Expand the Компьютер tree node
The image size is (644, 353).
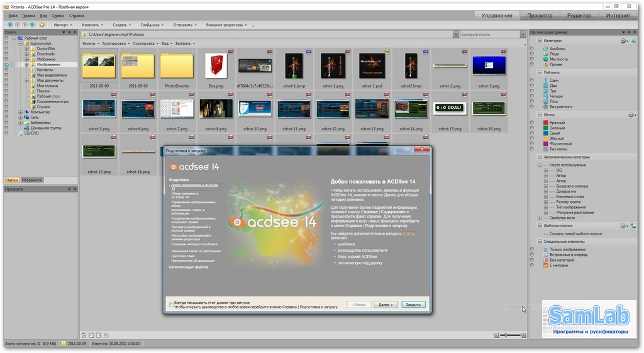click(21, 112)
